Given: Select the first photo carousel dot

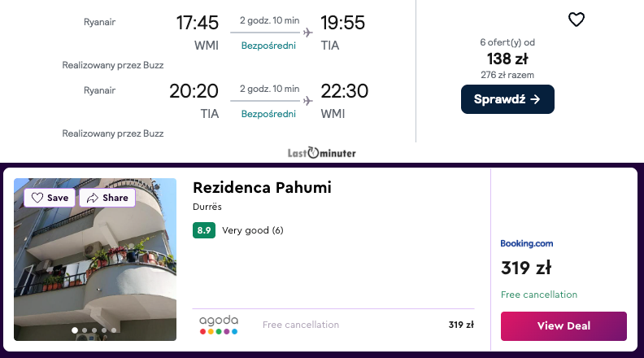Looking at the screenshot, I should (x=75, y=330).
